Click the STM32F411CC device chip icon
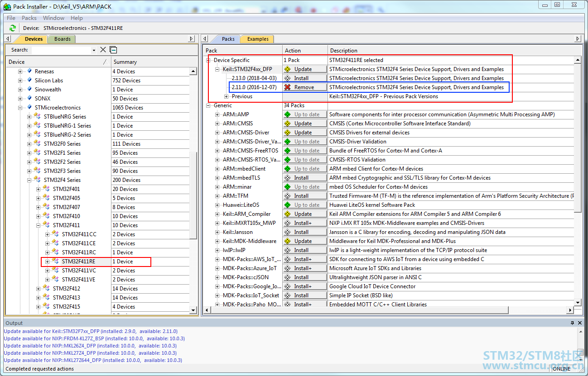 (x=56, y=234)
